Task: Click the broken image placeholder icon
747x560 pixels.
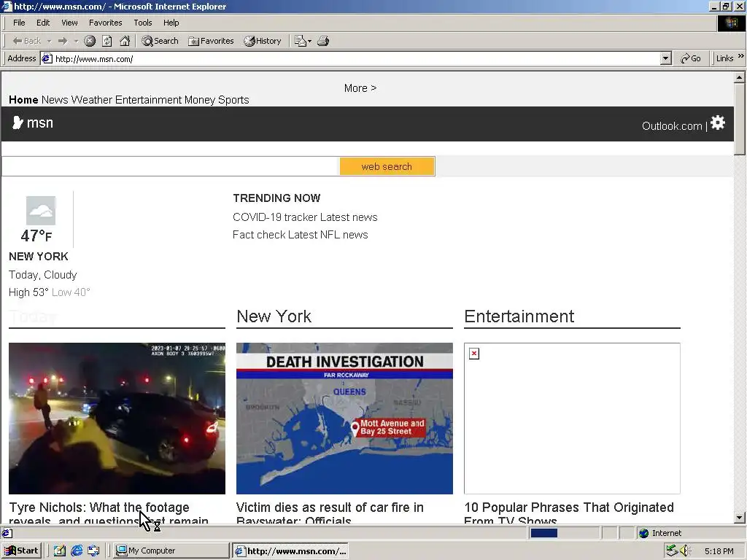Action: [474, 354]
